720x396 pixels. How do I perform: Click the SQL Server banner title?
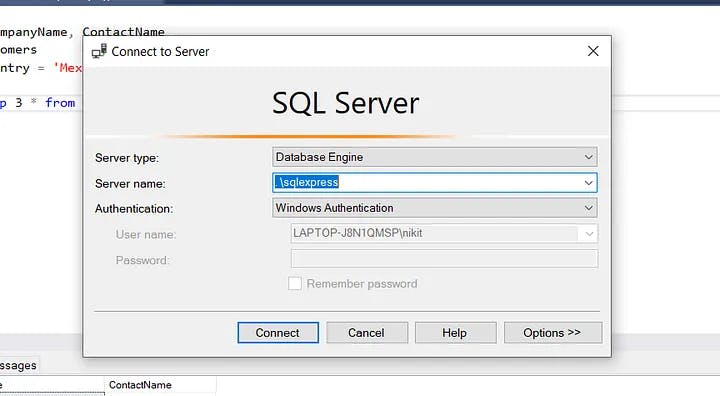click(x=345, y=103)
